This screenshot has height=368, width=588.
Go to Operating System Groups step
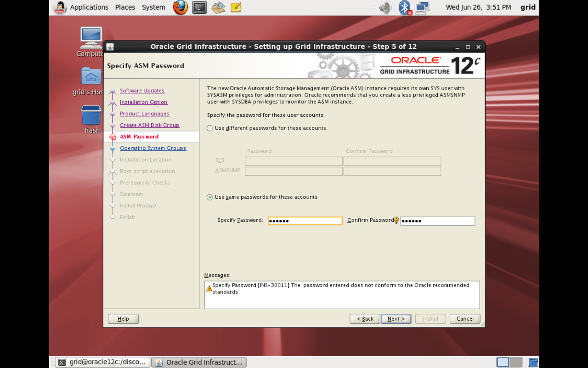[153, 148]
